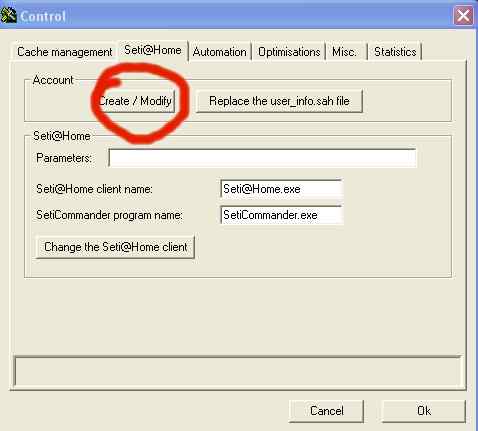Click the SetiCommander.exe program name field
This screenshot has width=478, height=431.
coord(282,215)
